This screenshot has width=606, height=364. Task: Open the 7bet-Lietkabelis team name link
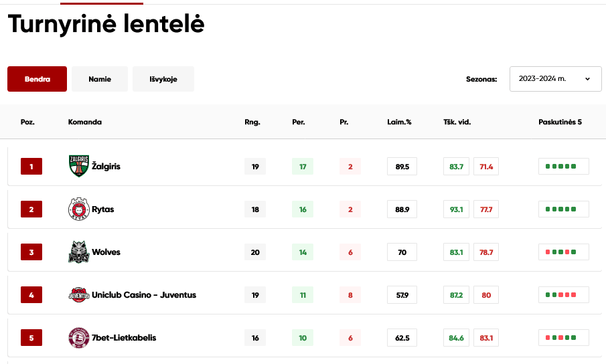(124, 338)
